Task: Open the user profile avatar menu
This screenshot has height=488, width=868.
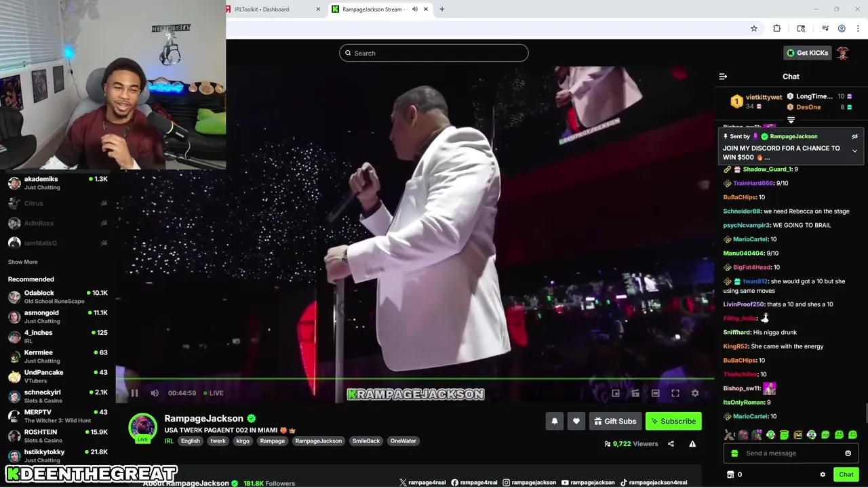Action: pos(843,53)
